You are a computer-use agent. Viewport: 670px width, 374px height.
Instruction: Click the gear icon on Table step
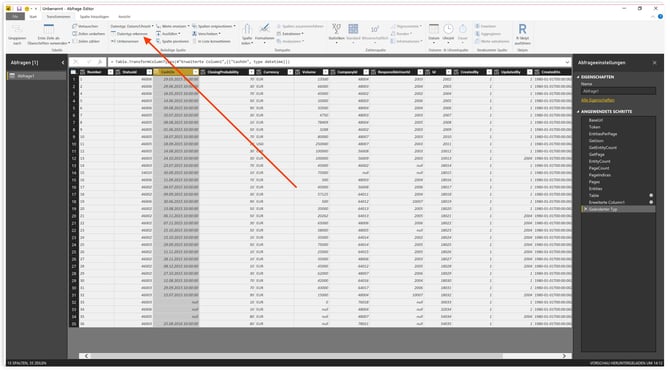[651, 195]
